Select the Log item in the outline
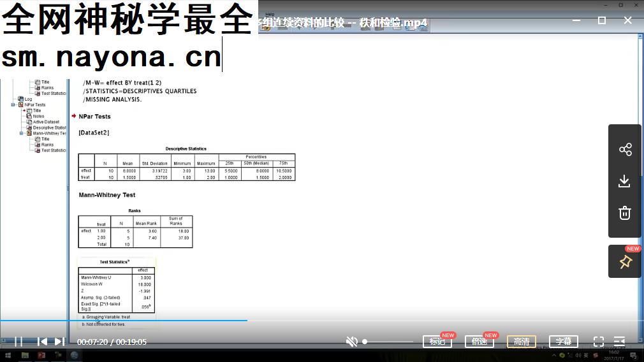This screenshot has height=362, width=644. (x=28, y=99)
